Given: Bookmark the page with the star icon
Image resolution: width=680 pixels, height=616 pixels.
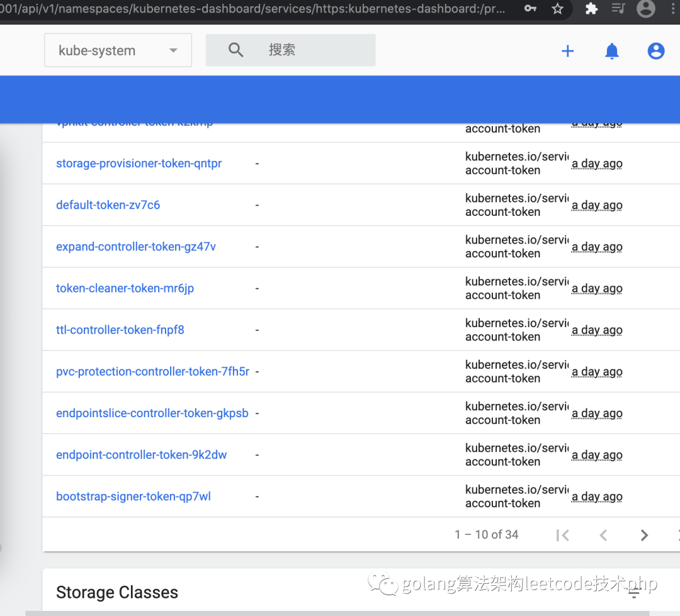Looking at the screenshot, I should pos(557,9).
